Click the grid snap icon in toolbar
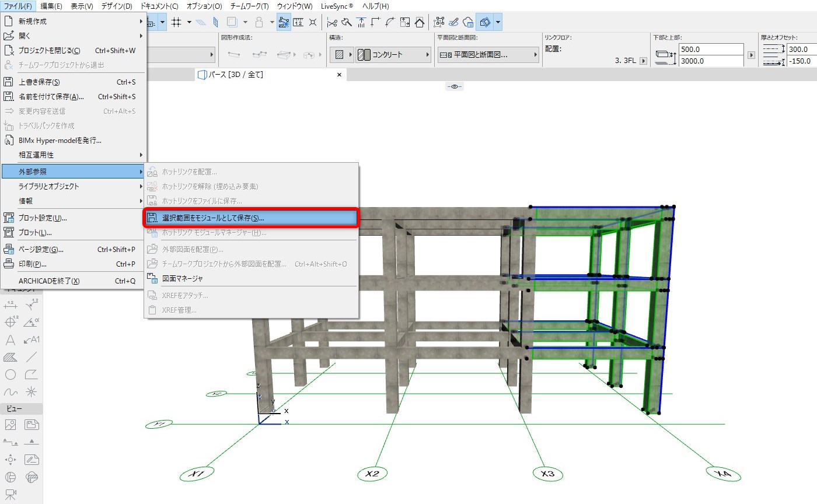 pos(176,22)
